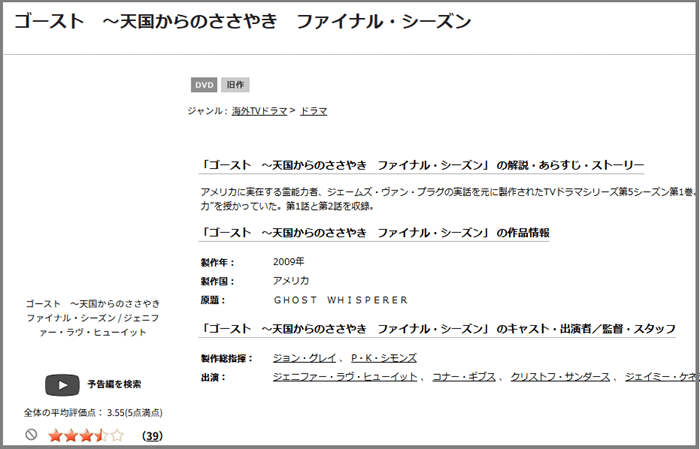Click the 製作年 label

217,262
